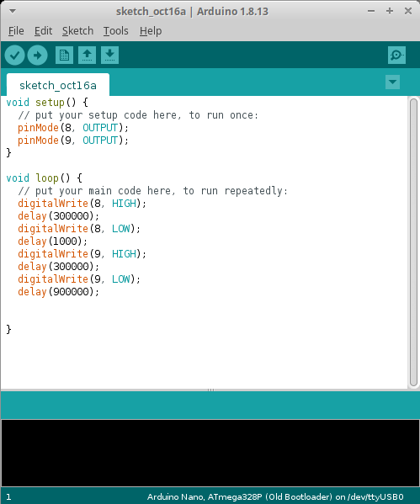
Task: Click the Arduino Nano board status text
Action: pyautogui.click(x=275, y=496)
